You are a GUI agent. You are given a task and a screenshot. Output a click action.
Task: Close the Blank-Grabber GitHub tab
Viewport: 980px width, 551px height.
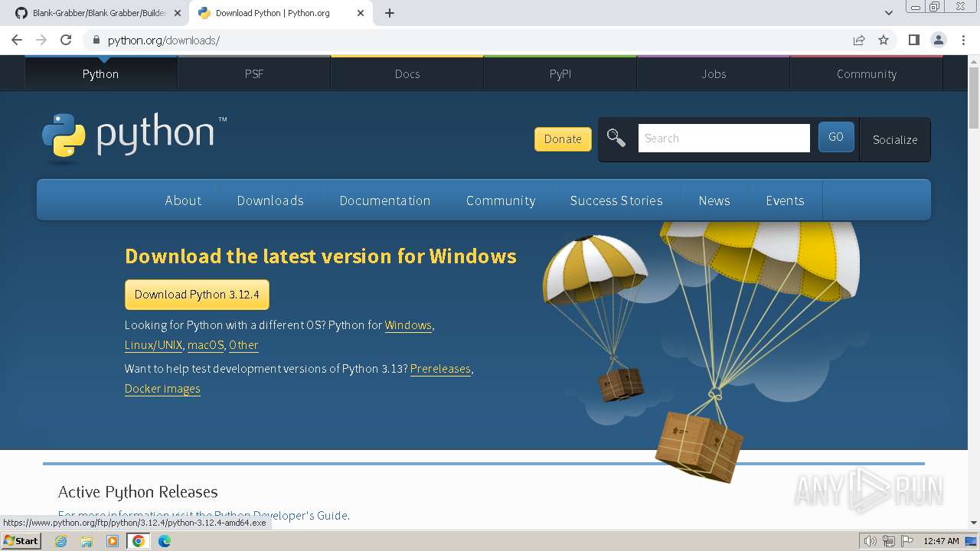[178, 13]
